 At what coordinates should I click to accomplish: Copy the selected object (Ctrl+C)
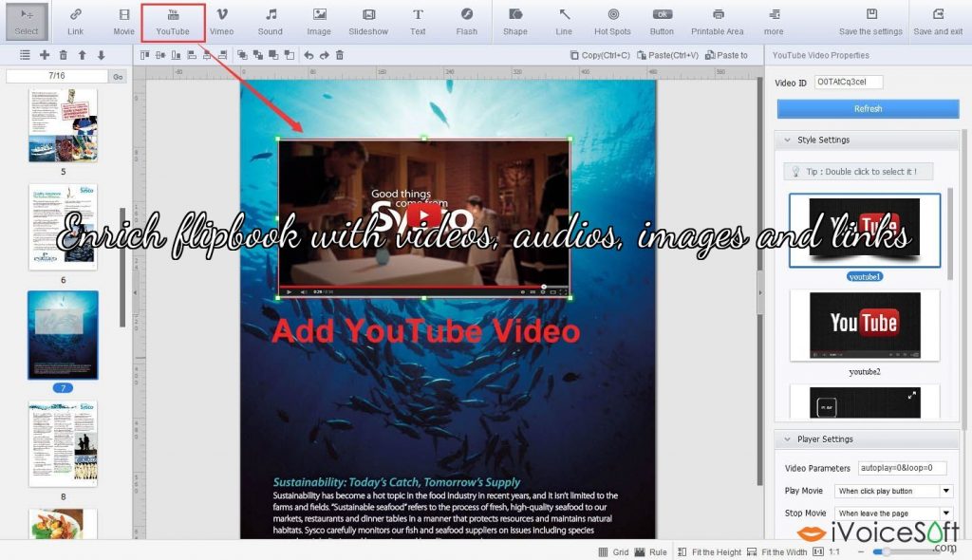click(x=600, y=55)
